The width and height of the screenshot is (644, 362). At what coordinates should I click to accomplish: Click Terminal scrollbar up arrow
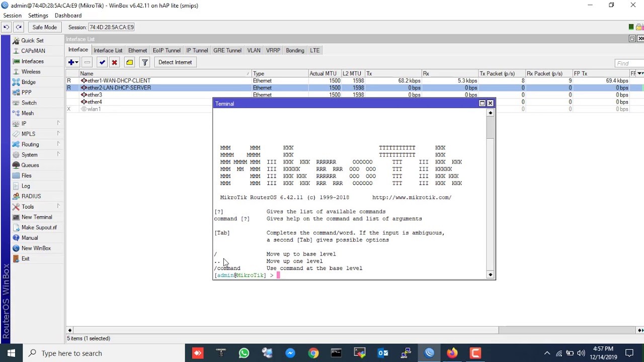pyautogui.click(x=491, y=113)
